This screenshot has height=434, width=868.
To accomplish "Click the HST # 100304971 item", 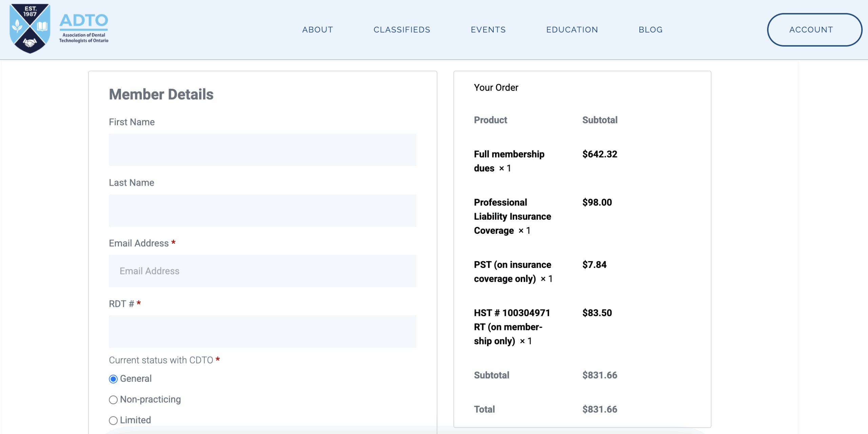I will tap(511, 327).
